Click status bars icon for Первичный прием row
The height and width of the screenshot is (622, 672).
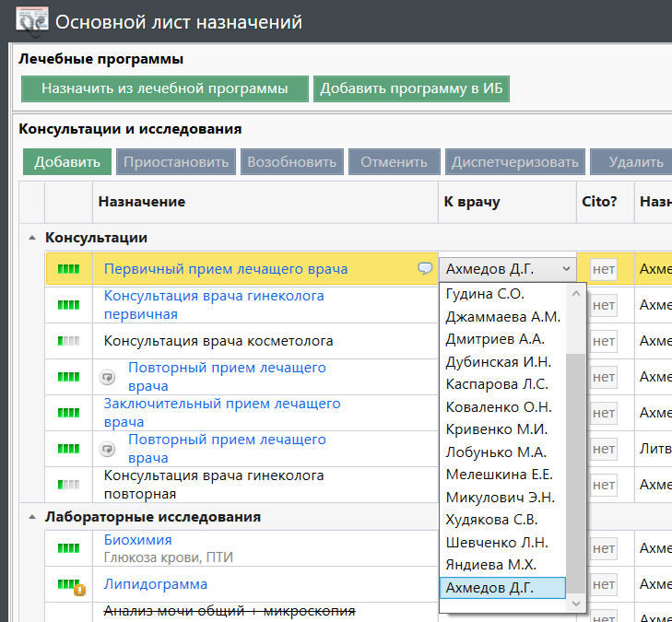click(69, 269)
